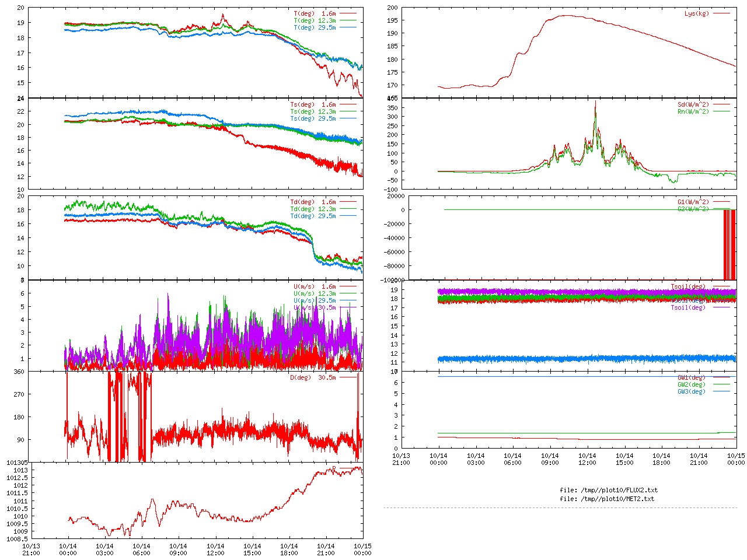The image size is (747, 560).
Task: Select the "Td(deg) 12.3m" legend entry
Action: pyautogui.click(x=313, y=209)
